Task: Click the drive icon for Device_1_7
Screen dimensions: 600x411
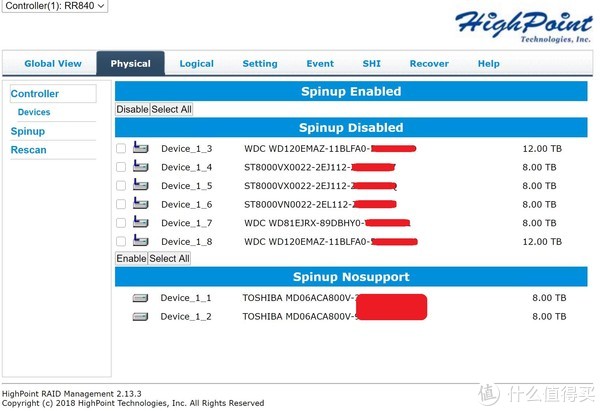Action: 140,222
